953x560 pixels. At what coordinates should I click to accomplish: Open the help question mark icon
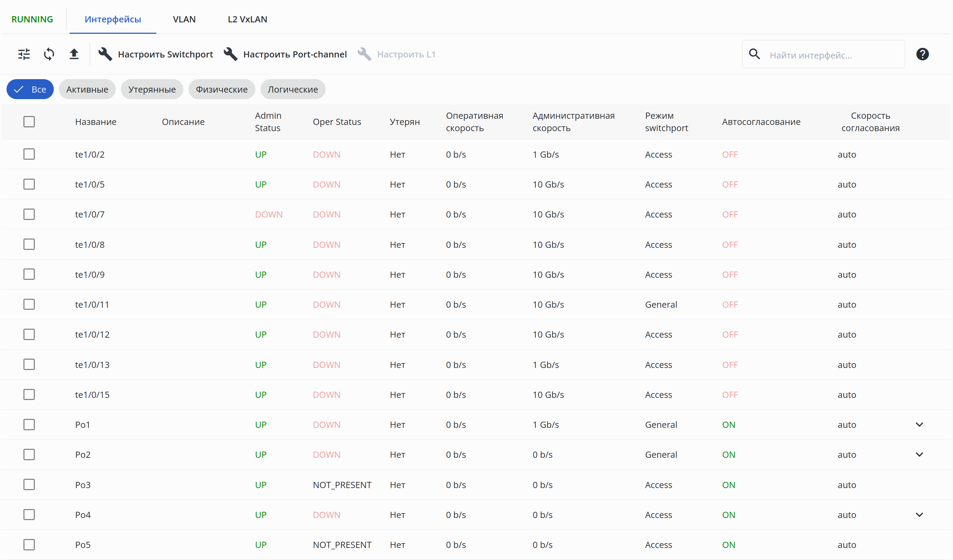[922, 54]
